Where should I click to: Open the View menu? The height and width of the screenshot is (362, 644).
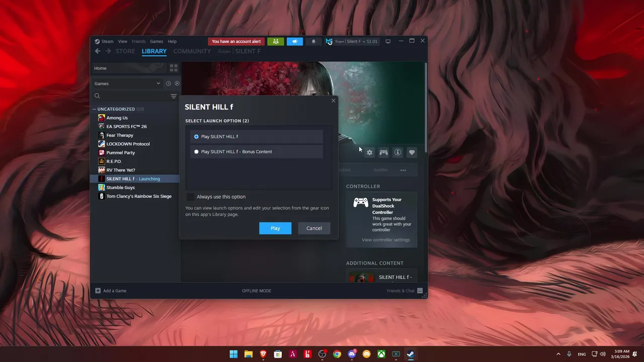click(x=123, y=41)
